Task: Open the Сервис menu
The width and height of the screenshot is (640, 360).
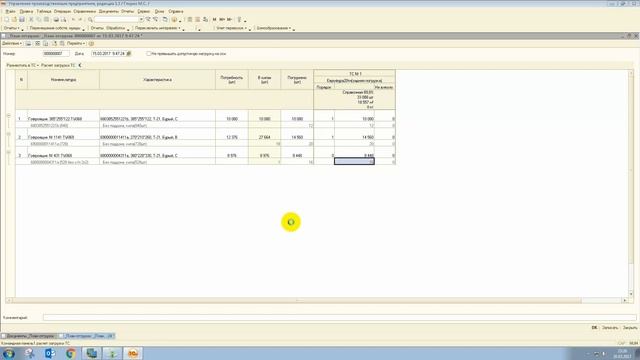Action: (144, 11)
